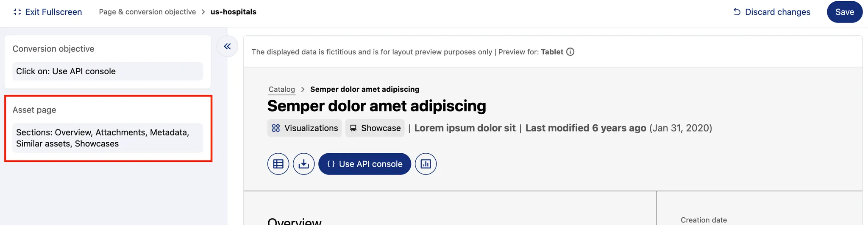This screenshot has height=225, width=868.
Task: Open the table view icon button
Action: point(278,164)
